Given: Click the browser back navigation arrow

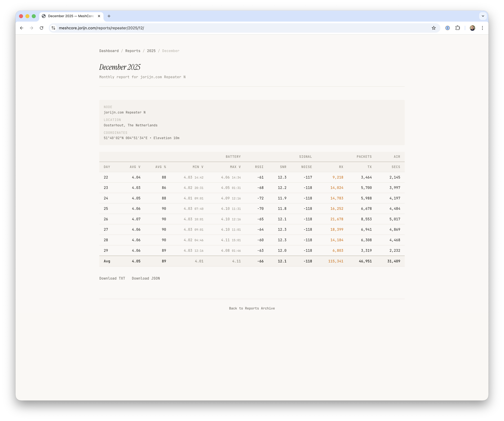Looking at the screenshot, I should [22, 28].
